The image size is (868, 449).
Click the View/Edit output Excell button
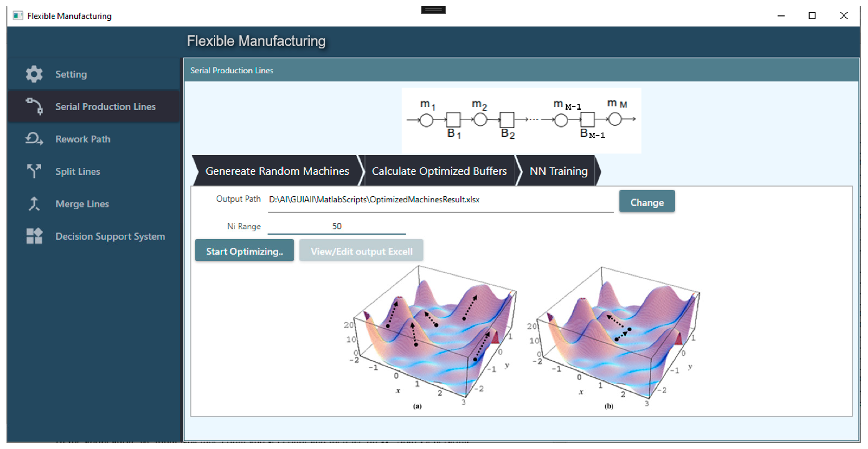[x=361, y=251]
